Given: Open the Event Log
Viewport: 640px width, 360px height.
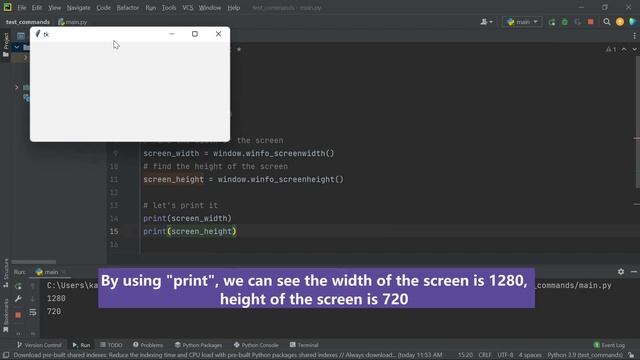Looking at the screenshot, I should 609,345.
